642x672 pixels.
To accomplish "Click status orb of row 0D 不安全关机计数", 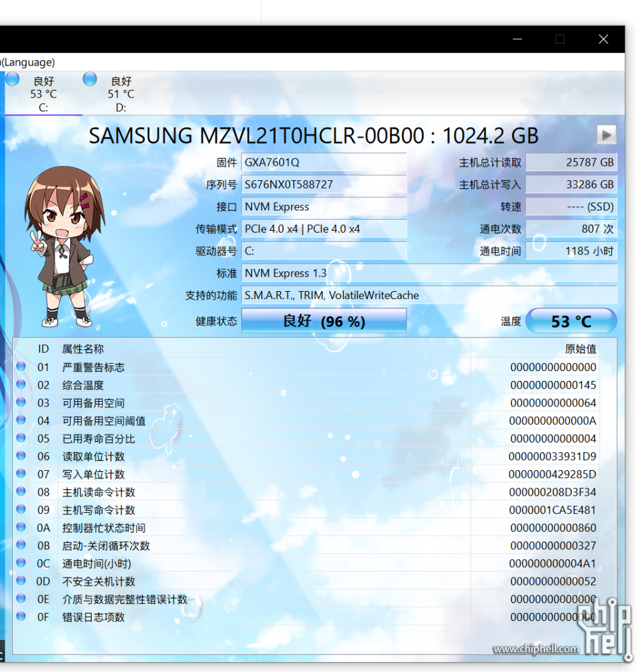I will coord(21,581).
